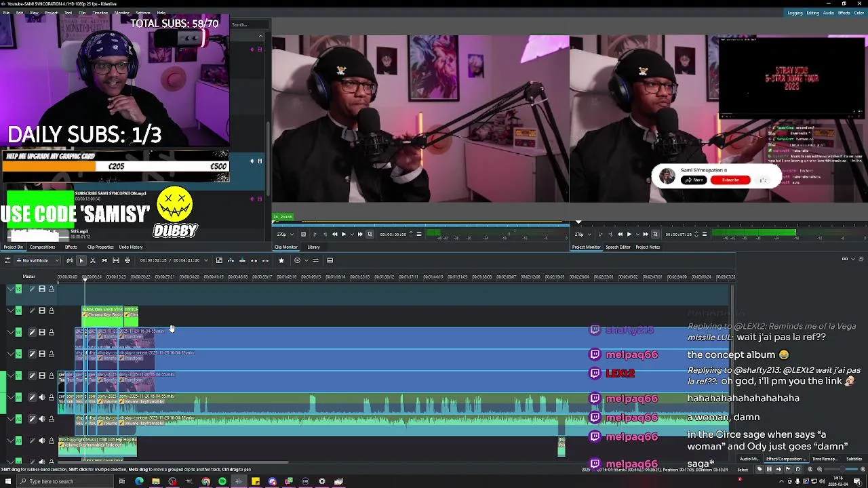Switch to the Color workspace

coord(859,13)
